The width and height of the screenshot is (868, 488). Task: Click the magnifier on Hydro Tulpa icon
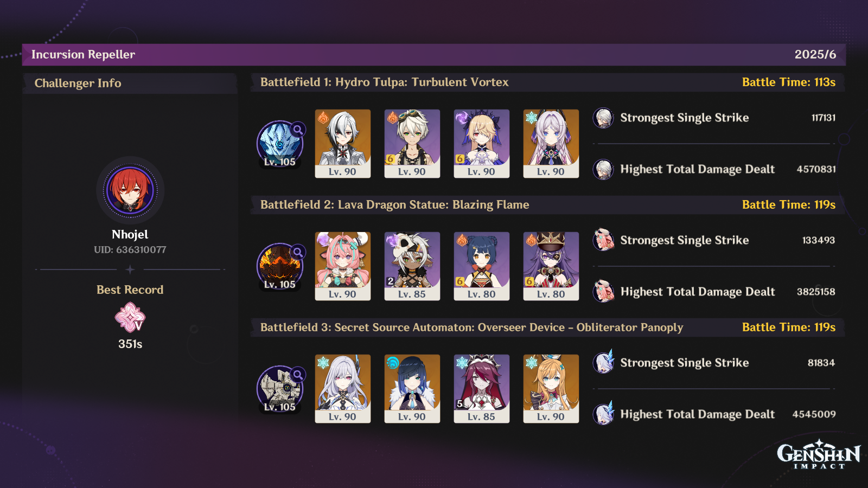tap(298, 130)
